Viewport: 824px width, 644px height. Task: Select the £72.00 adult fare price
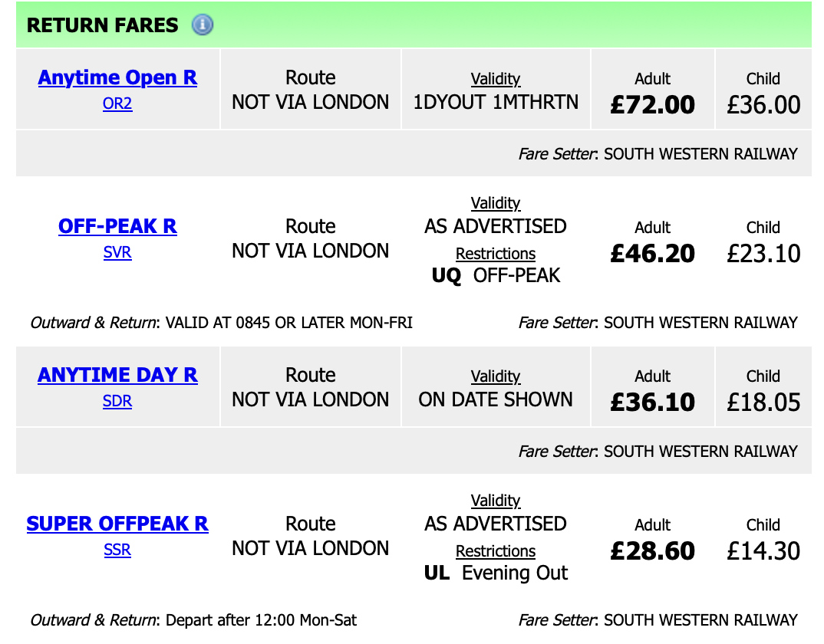click(x=653, y=104)
